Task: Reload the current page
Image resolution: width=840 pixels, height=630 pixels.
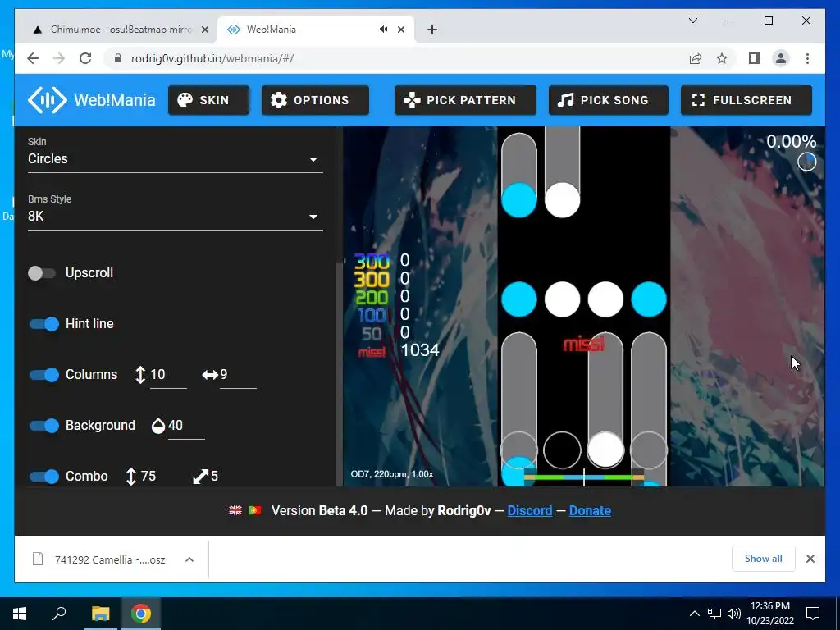Action: [x=85, y=58]
